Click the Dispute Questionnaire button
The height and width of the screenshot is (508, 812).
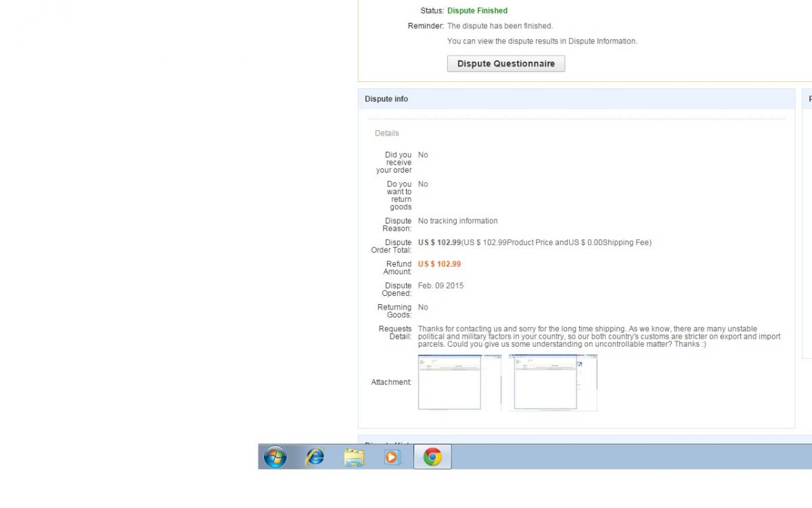tap(505, 64)
